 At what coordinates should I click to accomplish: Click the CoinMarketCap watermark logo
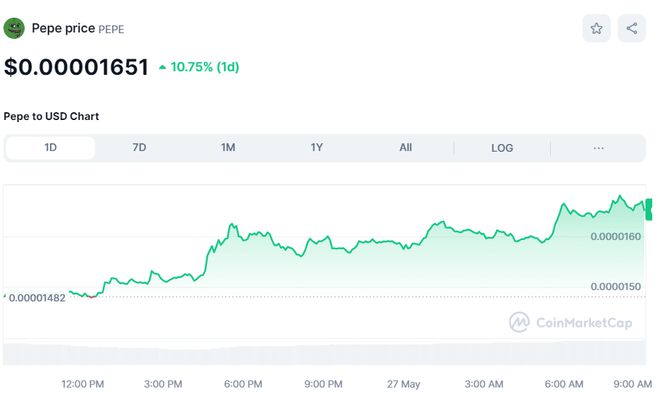(570, 322)
